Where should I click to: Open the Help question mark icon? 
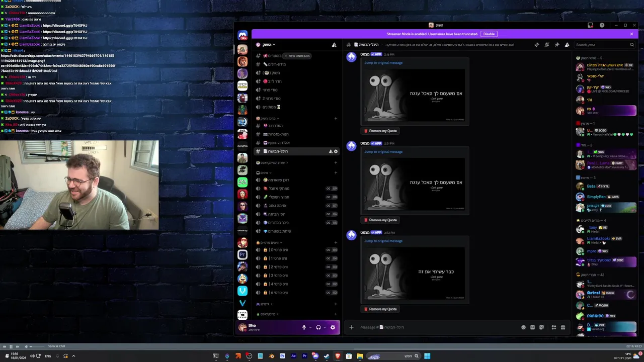coord(602,25)
